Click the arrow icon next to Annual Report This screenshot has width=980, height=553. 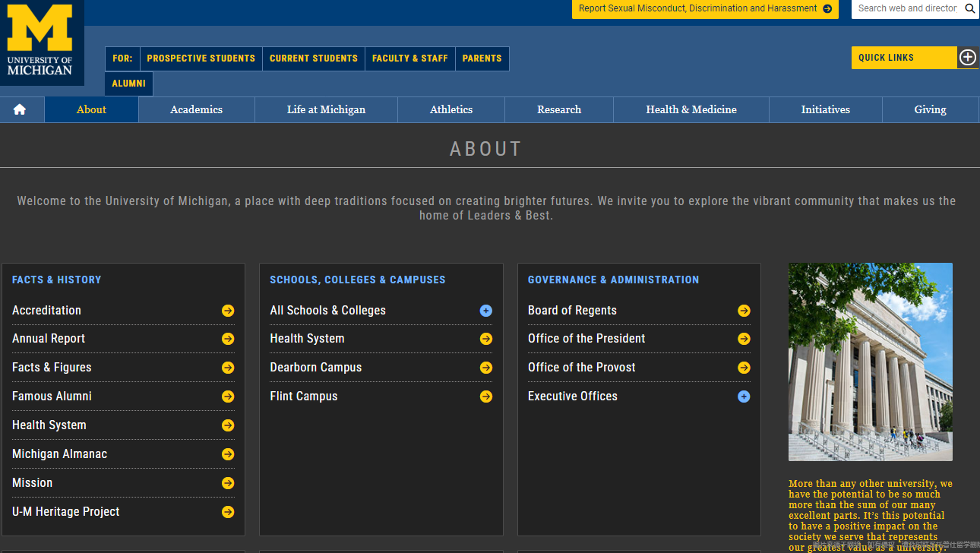pos(228,339)
